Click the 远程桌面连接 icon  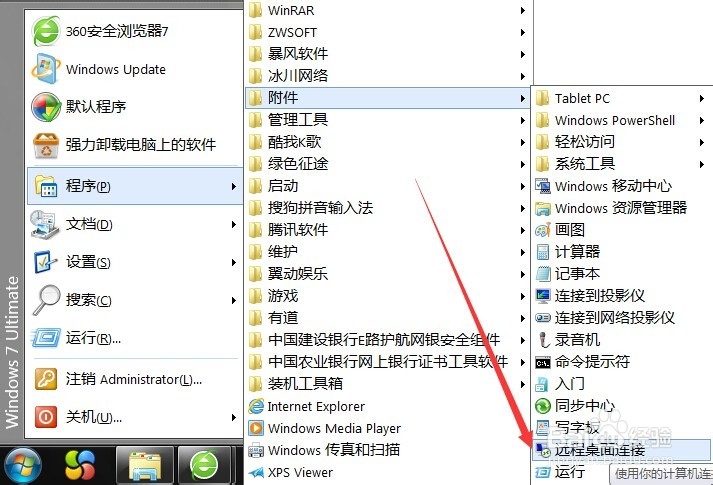542,450
